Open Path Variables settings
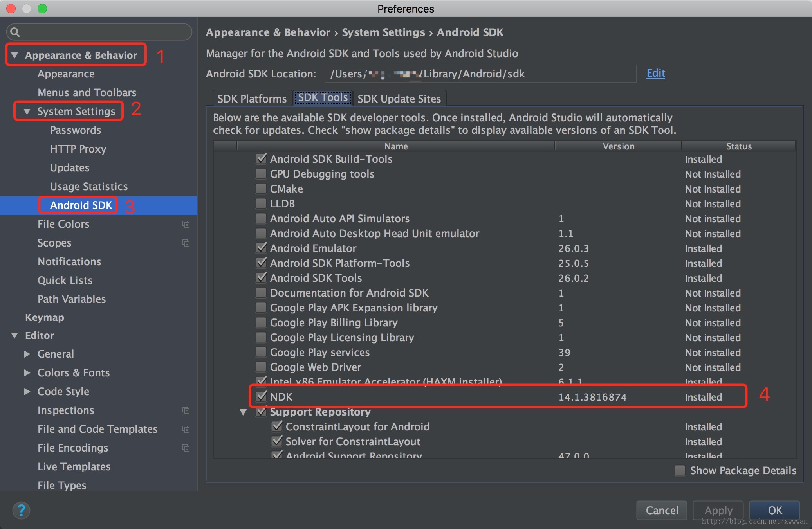Image resolution: width=812 pixels, height=529 pixels. click(x=72, y=299)
